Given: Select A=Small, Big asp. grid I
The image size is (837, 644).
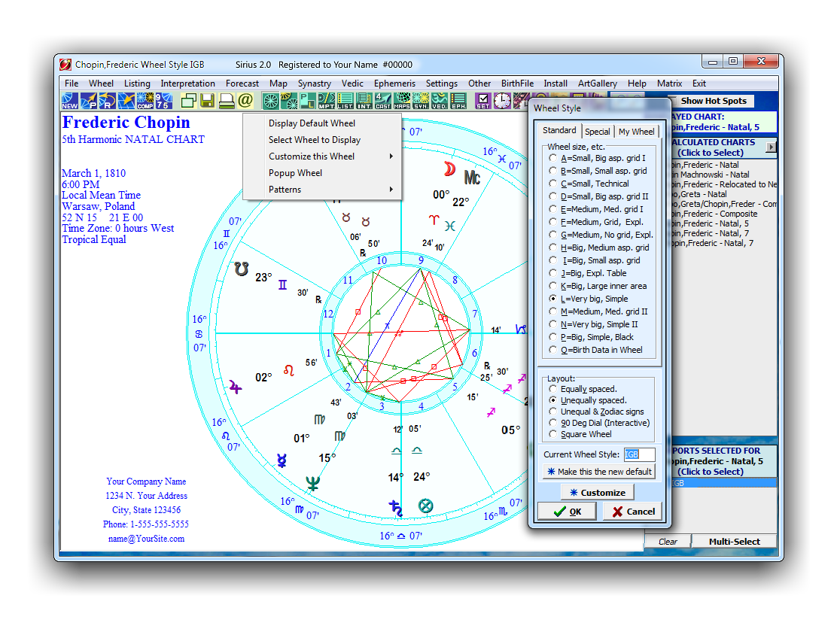Looking at the screenshot, I should [598, 158].
